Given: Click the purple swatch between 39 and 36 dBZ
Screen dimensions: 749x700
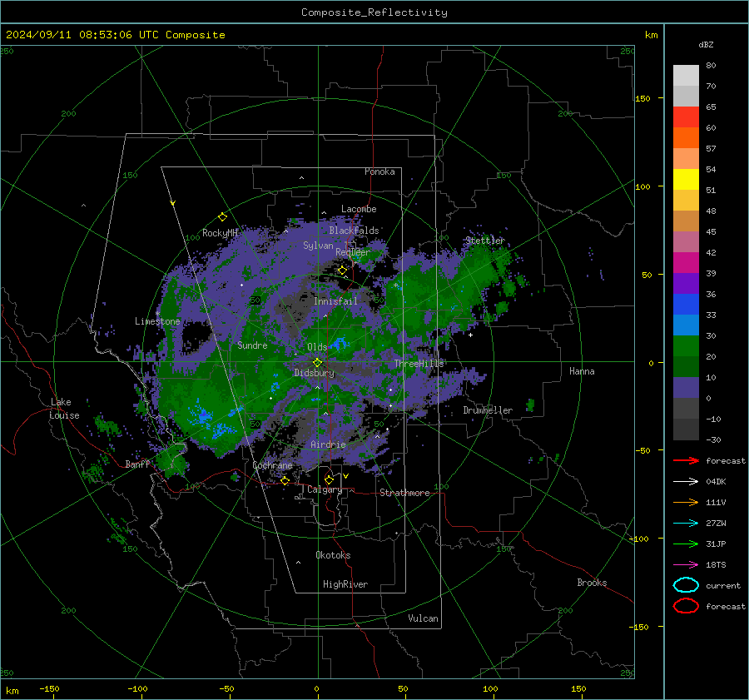Looking at the screenshot, I should 686,283.
